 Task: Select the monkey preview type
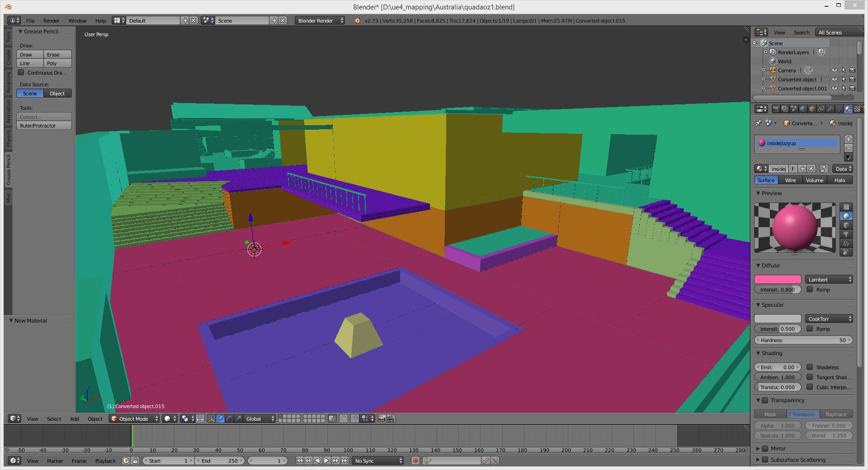tap(846, 234)
